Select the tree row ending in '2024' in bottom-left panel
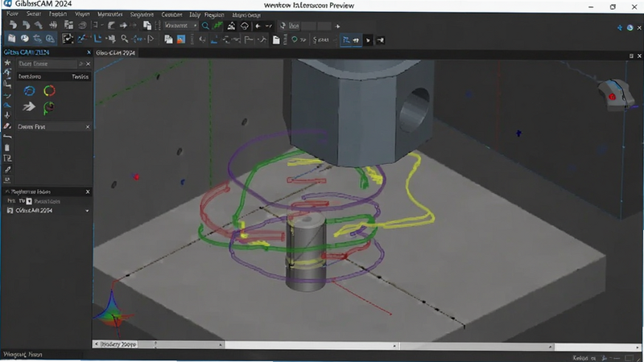Image resolution: width=644 pixels, height=362 pixels. pos(47,211)
